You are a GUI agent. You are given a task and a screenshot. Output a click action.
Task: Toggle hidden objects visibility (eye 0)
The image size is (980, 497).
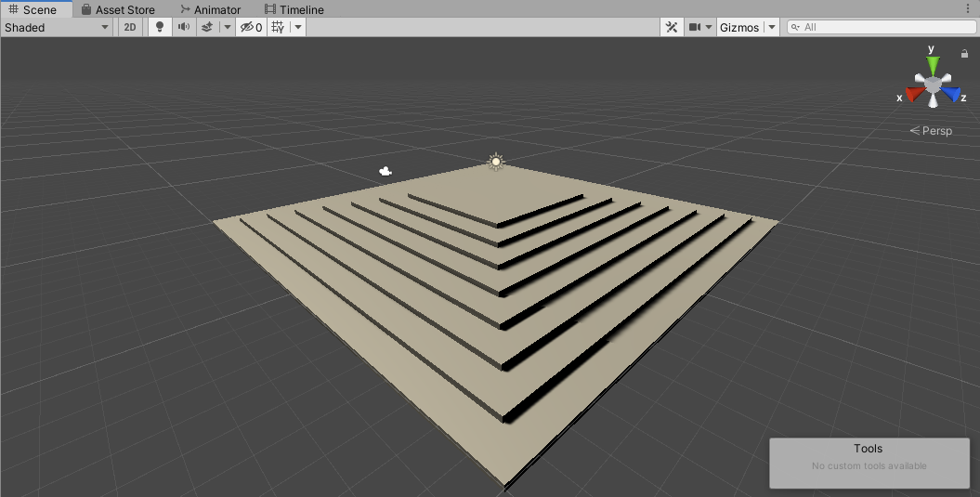click(x=251, y=28)
